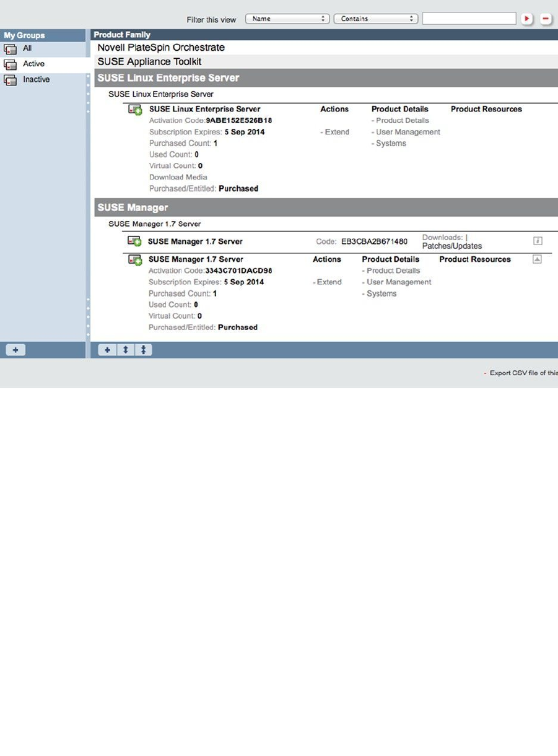Viewport: 558px width, 756px height.
Task: Click the expanded SUSE Manager 1.7 Server (activation code 3343C701DACD98) icon
Action: [x=134, y=260]
